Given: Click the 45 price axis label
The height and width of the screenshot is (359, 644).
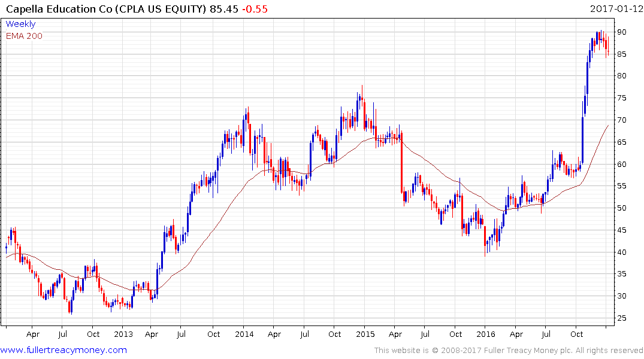Looking at the screenshot, I should point(621,230).
